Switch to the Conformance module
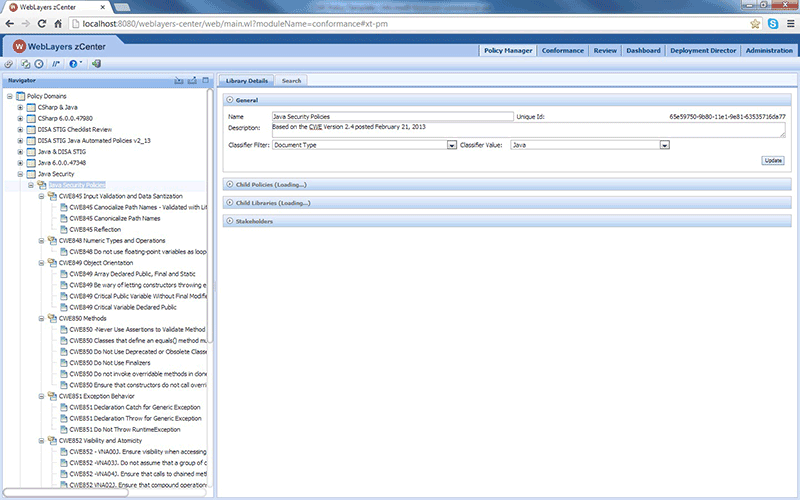Screen dimensions: 800x500 click(x=563, y=51)
